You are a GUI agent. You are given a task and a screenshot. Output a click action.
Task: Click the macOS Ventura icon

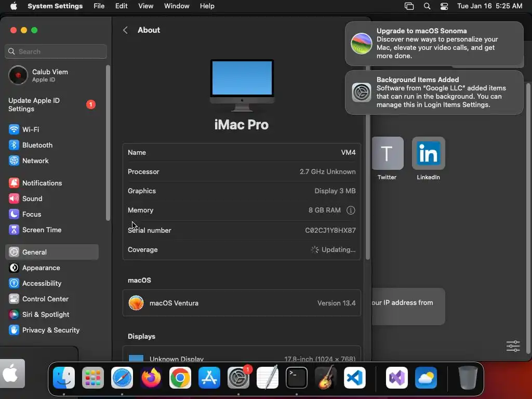click(136, 303)
